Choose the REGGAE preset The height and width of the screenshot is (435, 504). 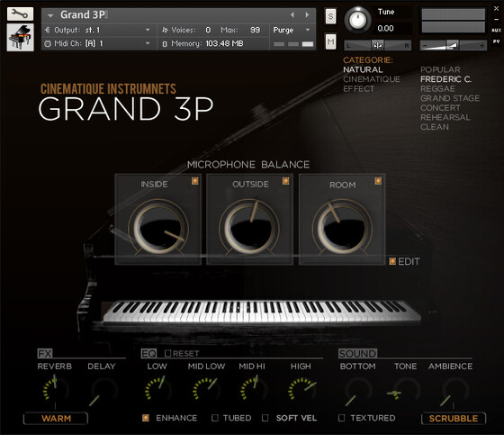point(437,89)
